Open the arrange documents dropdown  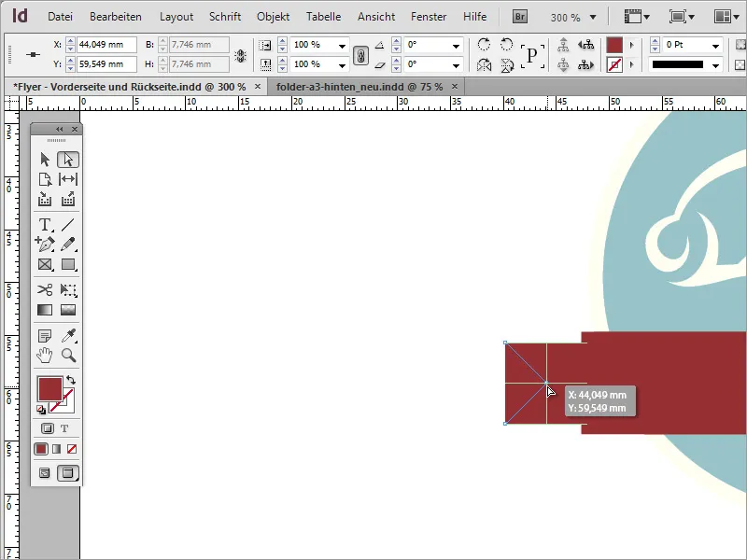(x=726, y=17)
